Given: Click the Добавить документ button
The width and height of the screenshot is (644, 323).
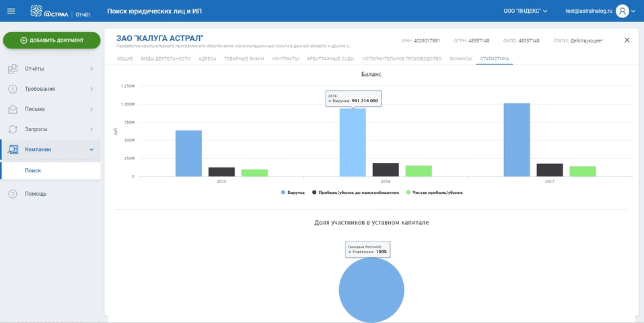Looking at the screenshot, I should click(x=52, y=40).
